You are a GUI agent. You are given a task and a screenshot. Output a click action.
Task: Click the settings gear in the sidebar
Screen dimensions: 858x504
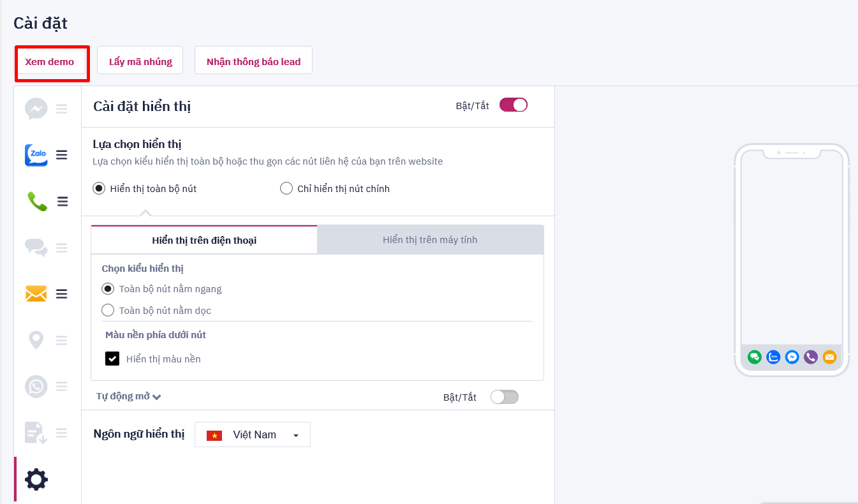(36, 479)
